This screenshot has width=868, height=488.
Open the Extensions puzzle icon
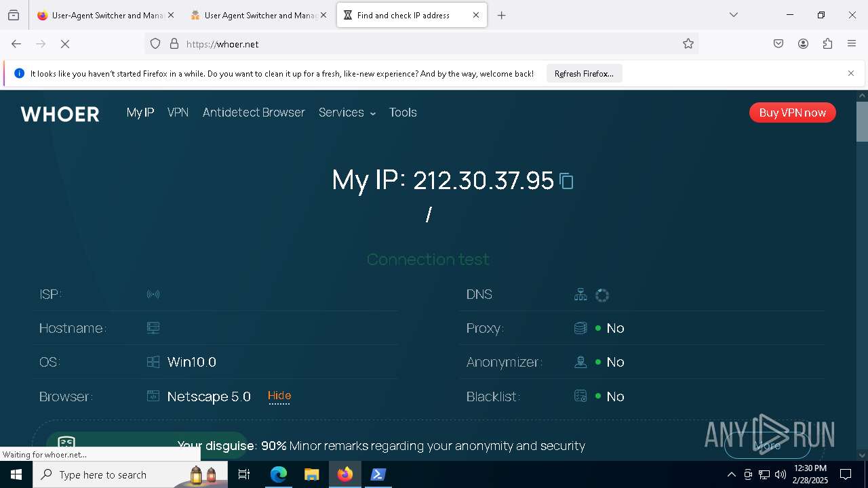(x=827, y=44)
